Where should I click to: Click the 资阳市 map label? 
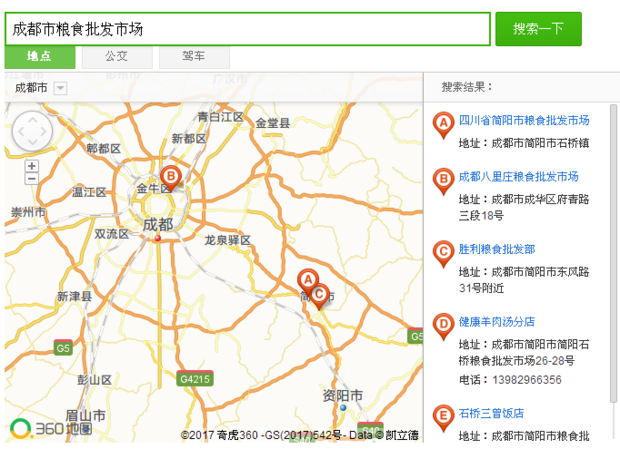342,395
